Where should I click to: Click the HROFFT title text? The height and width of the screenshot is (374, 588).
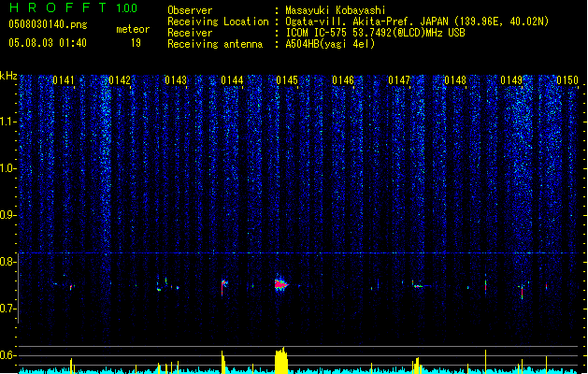click(x=58, y=7)
